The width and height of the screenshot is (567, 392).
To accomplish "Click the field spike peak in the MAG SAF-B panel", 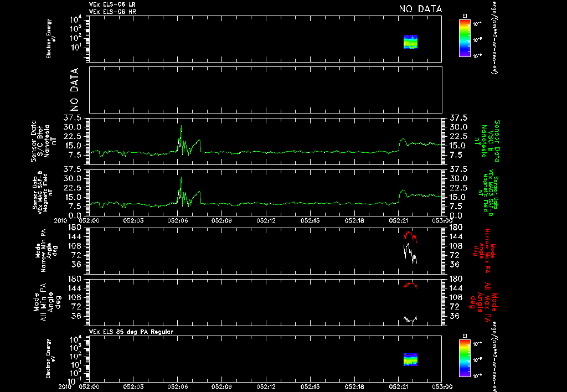I will coord(181,177).
